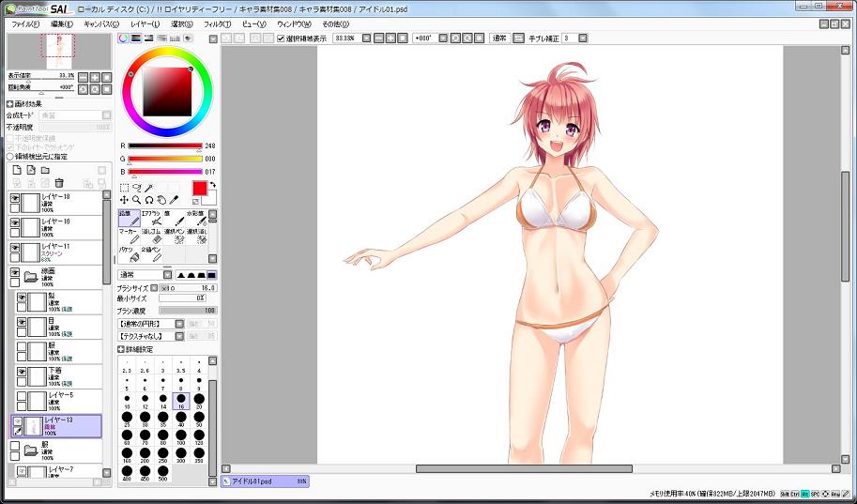The height and width of the screenshot is (504, 857).
Task: Select the 鉛筆 (pencil) brush tool
Action: pyautogui.click(x=129, y=219)
